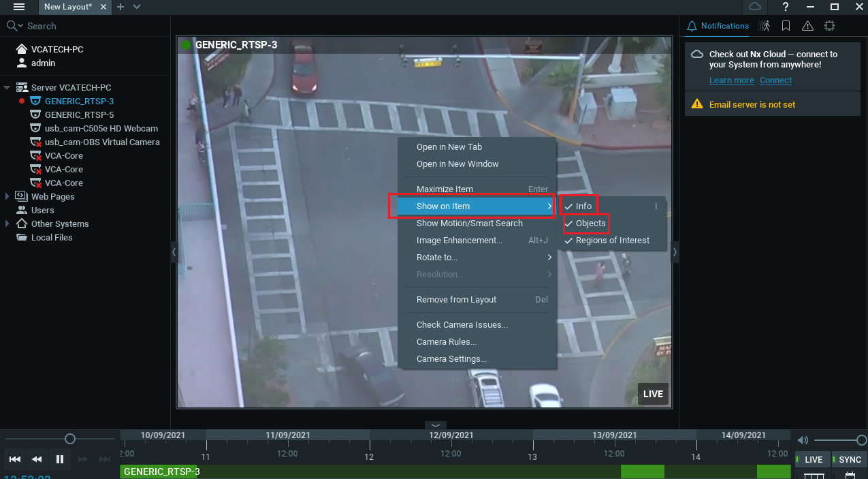
Task: Click the Nx Cloud status icon
Action: click(754, 7)
